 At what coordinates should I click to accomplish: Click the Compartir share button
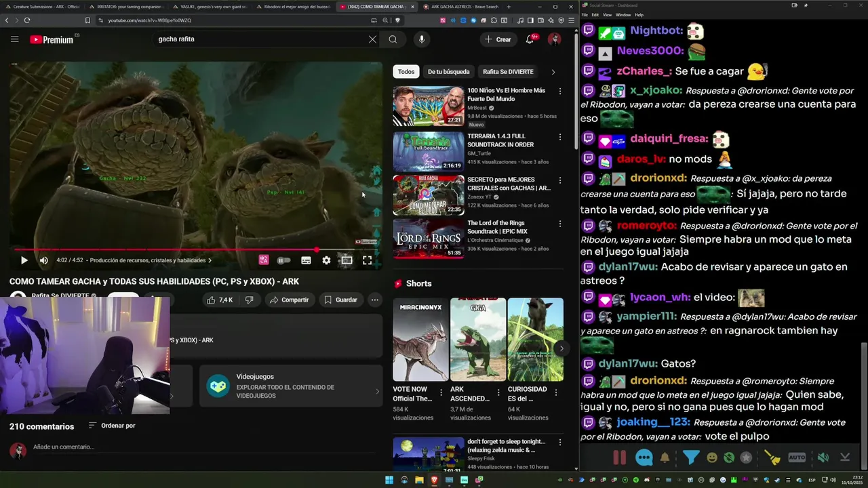tap(289, 300)
